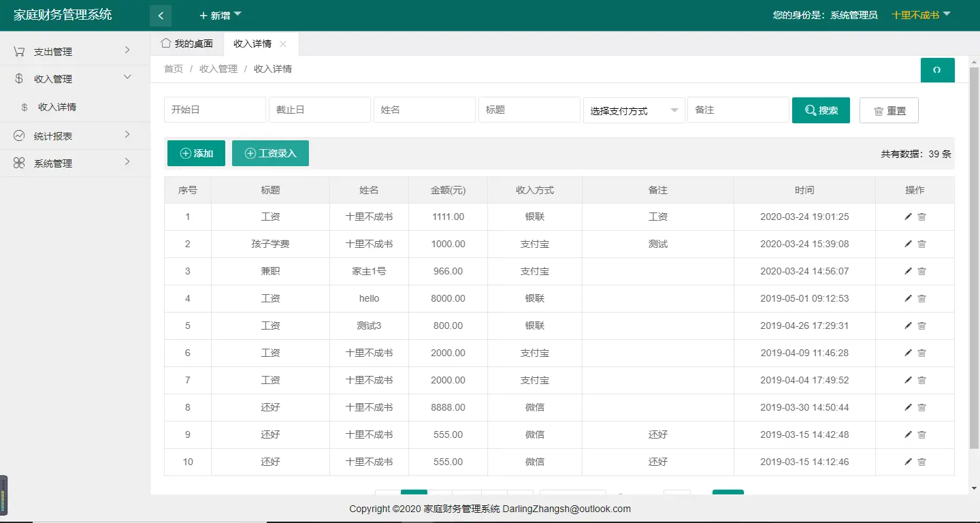The width and height of the screenshot is (980, 523).
Task: Click the trash delete icon for row 孩子学费
Action: (x=922, y=244)
